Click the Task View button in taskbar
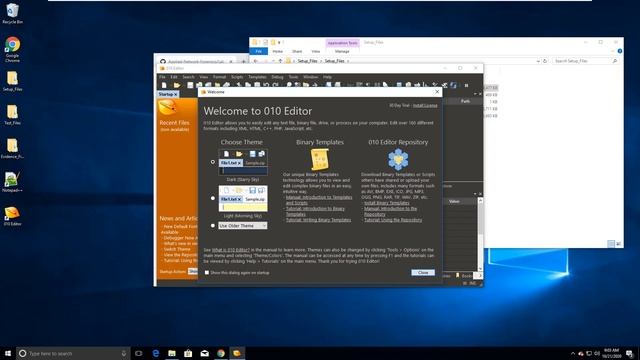The height and width of the screenshot is (360, 640). [x=139, y=353]
